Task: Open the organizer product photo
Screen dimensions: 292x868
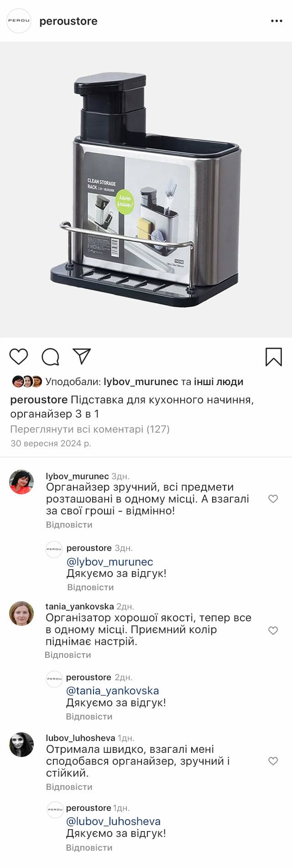Action: [x=146, y=190]
